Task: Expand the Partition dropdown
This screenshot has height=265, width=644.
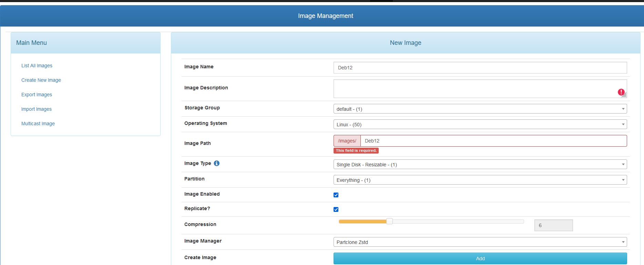Action: tap(480, 180)
